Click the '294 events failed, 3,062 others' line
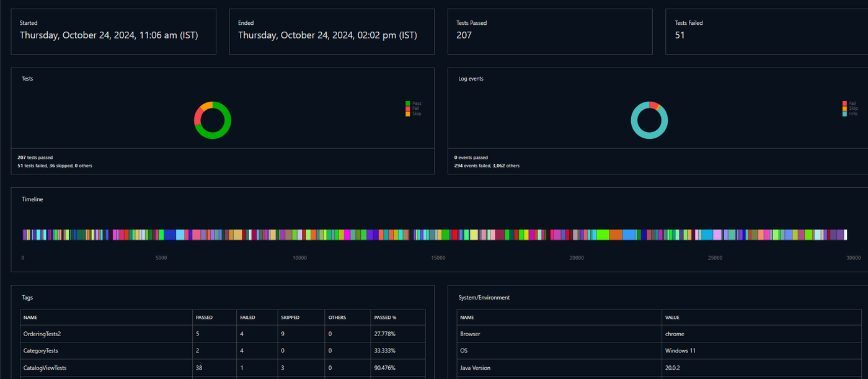The image size is (868, 379). 487,166
